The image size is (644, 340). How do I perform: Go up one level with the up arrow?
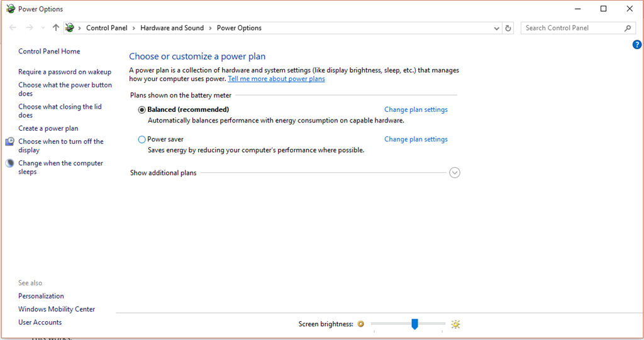[x=56, y=28]
